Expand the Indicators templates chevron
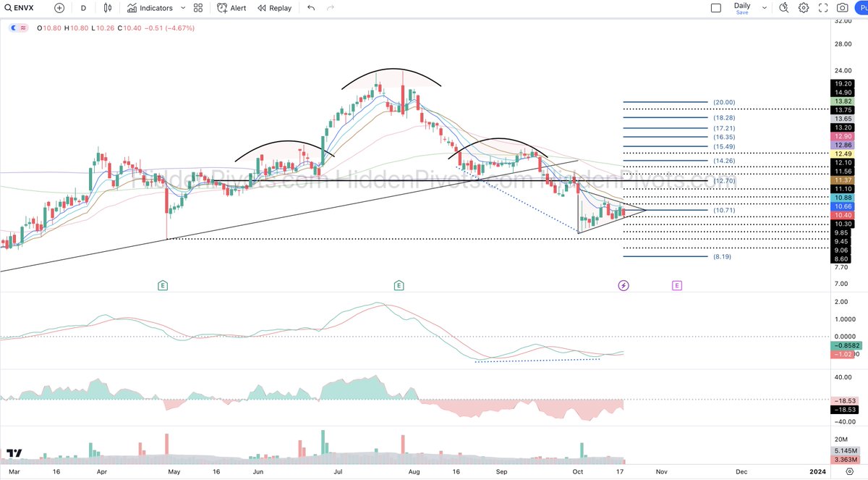Viewport: 868px width, 480px height. [182, 8]
